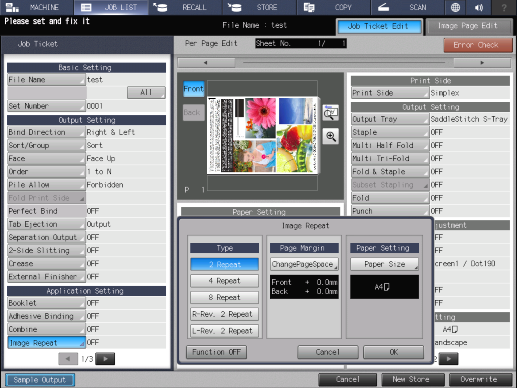Screen dimensions: 517x388
Task: Choose L-Rev. 2 Repeat option
Action: (x=224, y=331)
